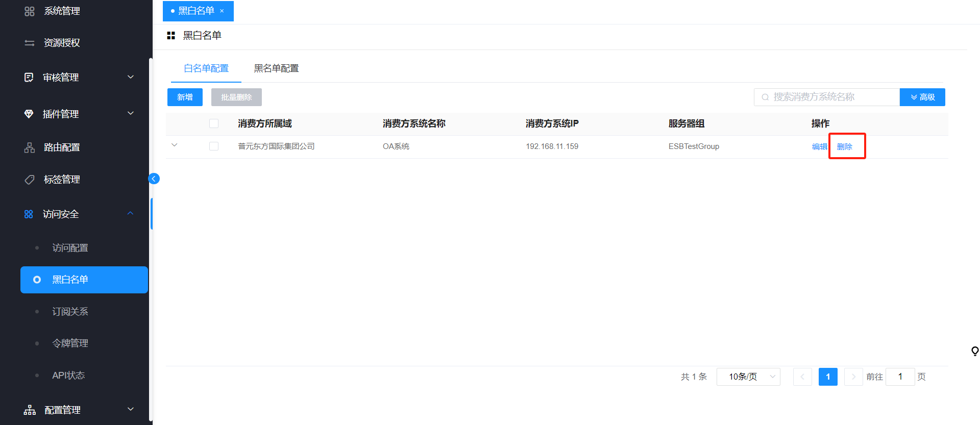Toggle the select-all header checkbox

[214, 123]
